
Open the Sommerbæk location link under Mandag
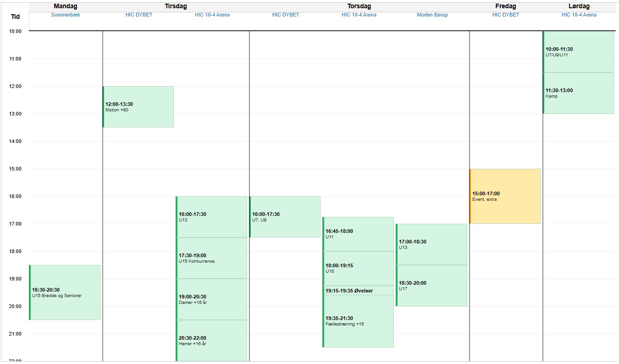66,15
